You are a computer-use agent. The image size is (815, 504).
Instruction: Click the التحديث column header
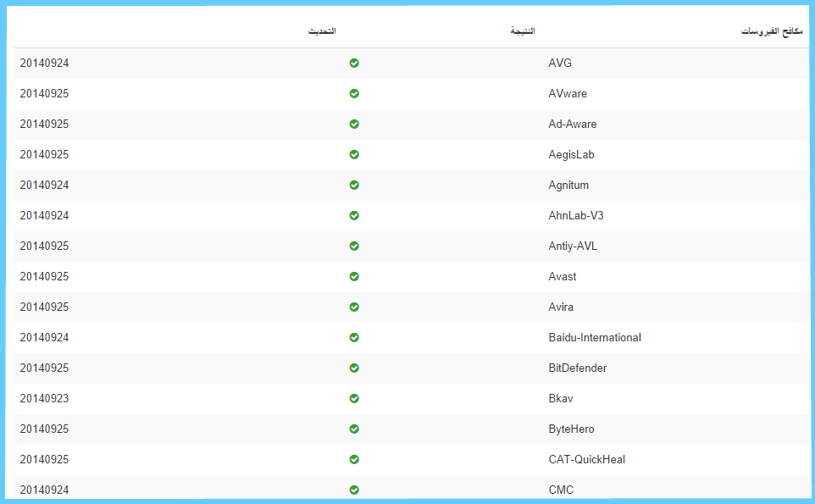(x=322, y=31)
